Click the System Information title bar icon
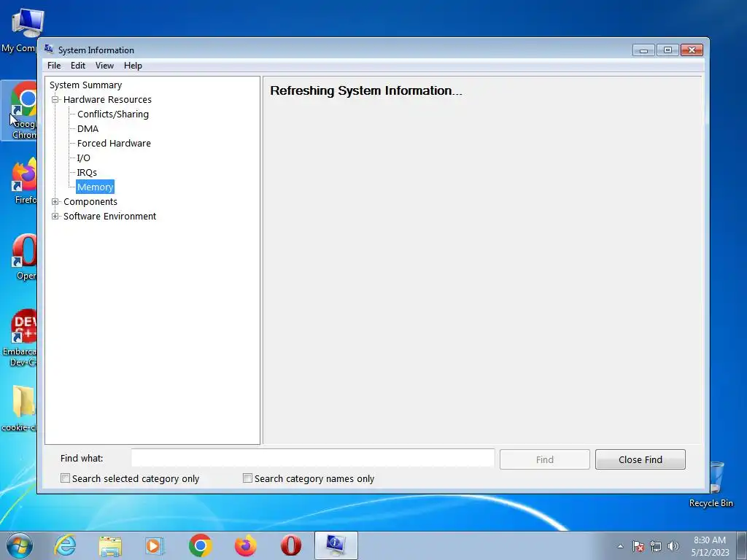Screen dimensions: 747x560 coord(49,49)
